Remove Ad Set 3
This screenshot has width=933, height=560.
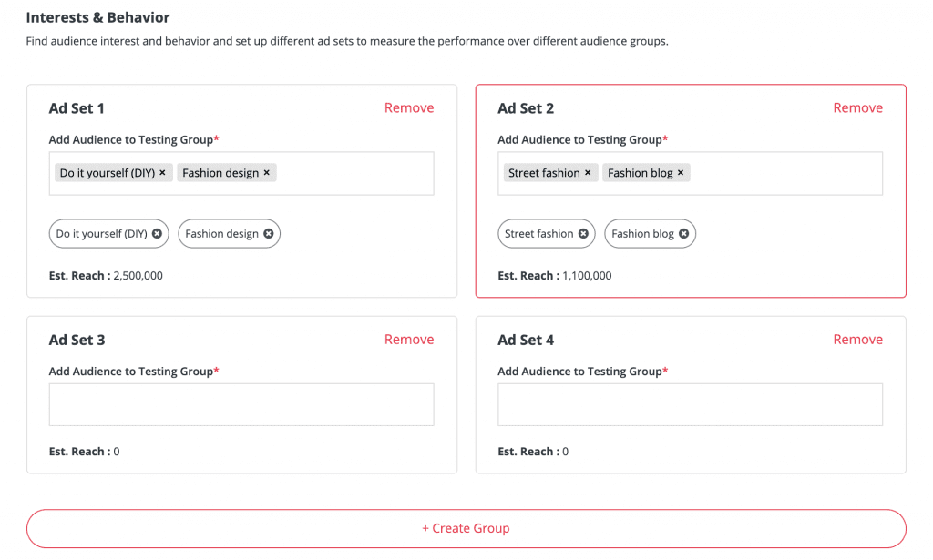tap(409, 340)
